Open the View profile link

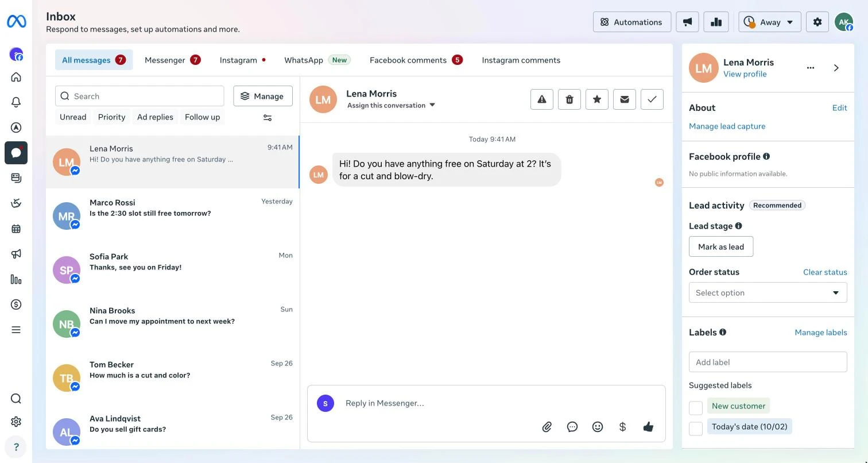745,74
